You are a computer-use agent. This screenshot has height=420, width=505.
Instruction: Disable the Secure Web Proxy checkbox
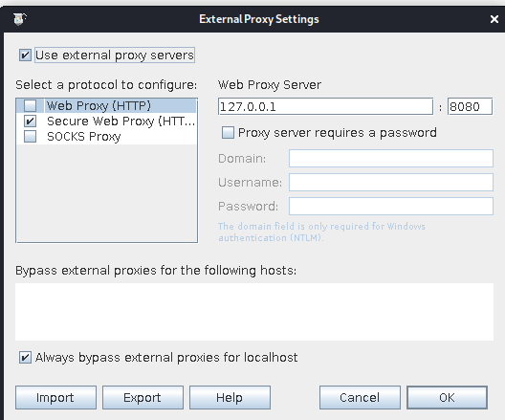coord(31,122)
